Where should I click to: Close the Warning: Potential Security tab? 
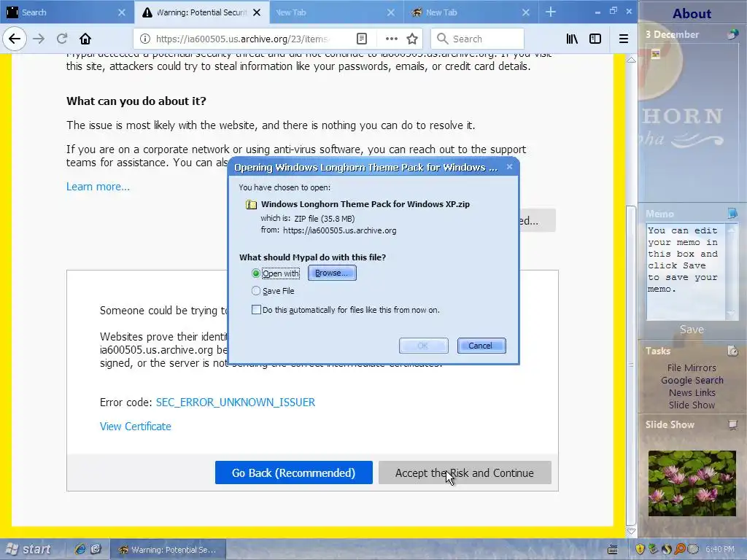click(256, 12)
